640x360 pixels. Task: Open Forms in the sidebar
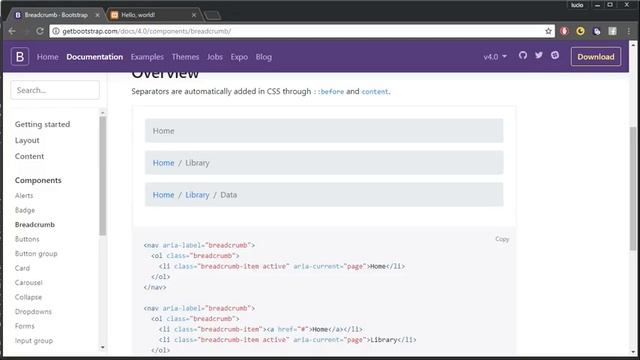(x=24, y=326)
